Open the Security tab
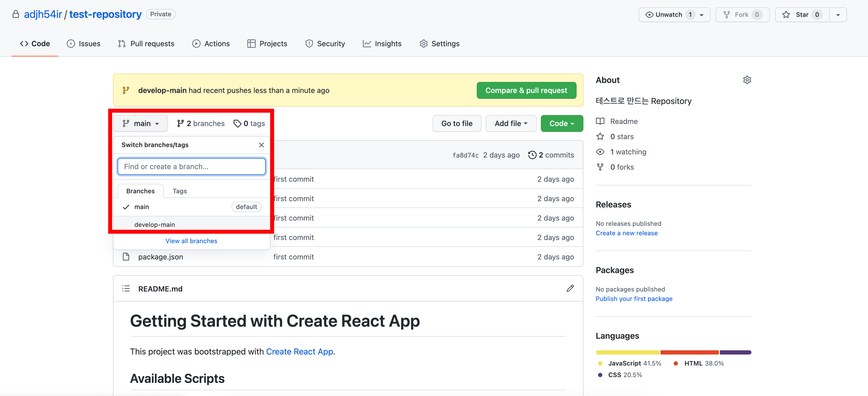This screenshot has height=396, width=868. tap(325, 44)
